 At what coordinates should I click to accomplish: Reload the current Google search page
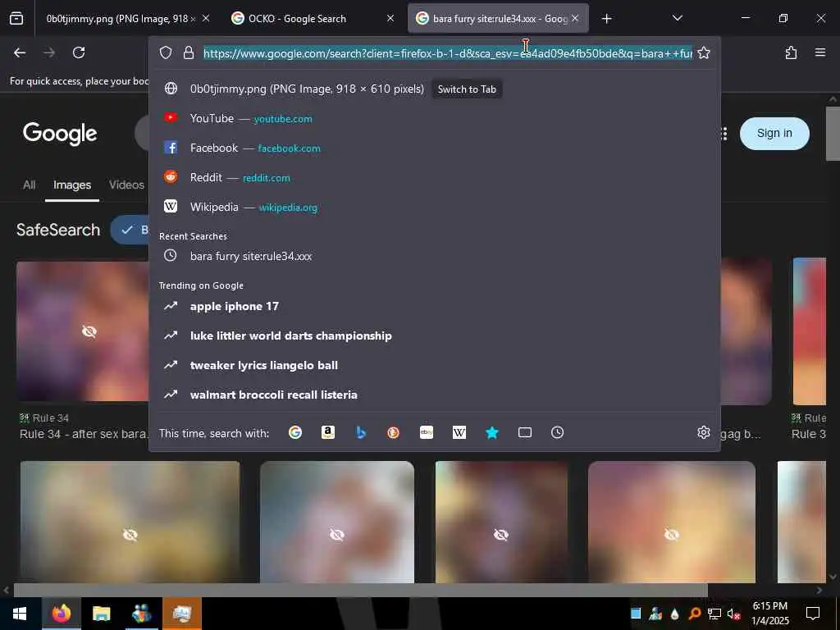(x=79, y=52)
